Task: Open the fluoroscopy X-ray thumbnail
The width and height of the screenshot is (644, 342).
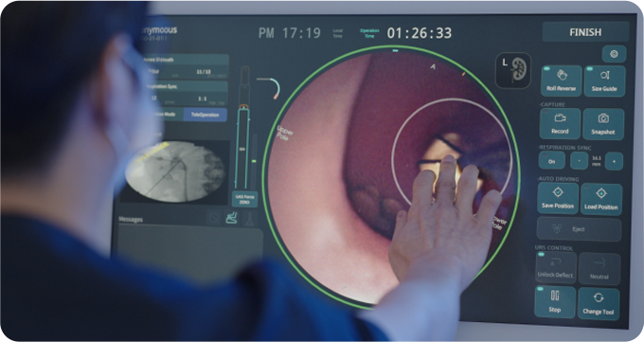Action: tap(175, 171)
